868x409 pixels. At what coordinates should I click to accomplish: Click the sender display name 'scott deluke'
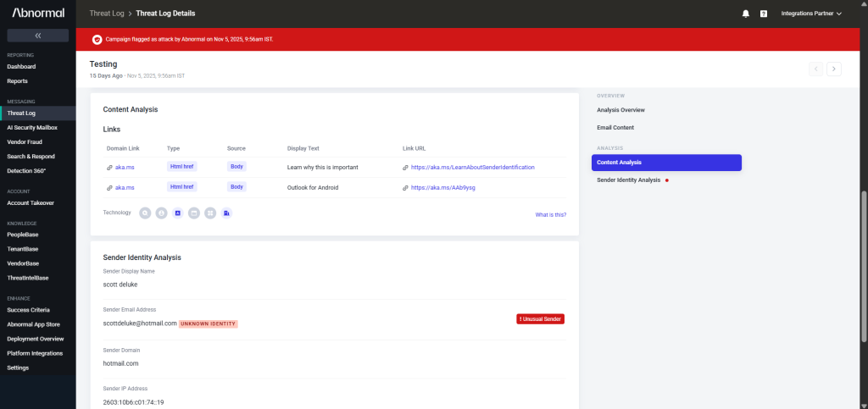tap(120, 284)
